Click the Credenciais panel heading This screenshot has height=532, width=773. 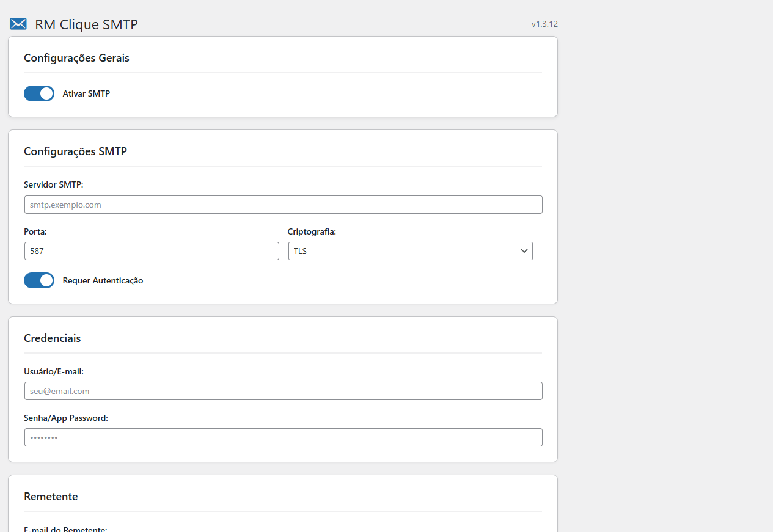(52, 338)
